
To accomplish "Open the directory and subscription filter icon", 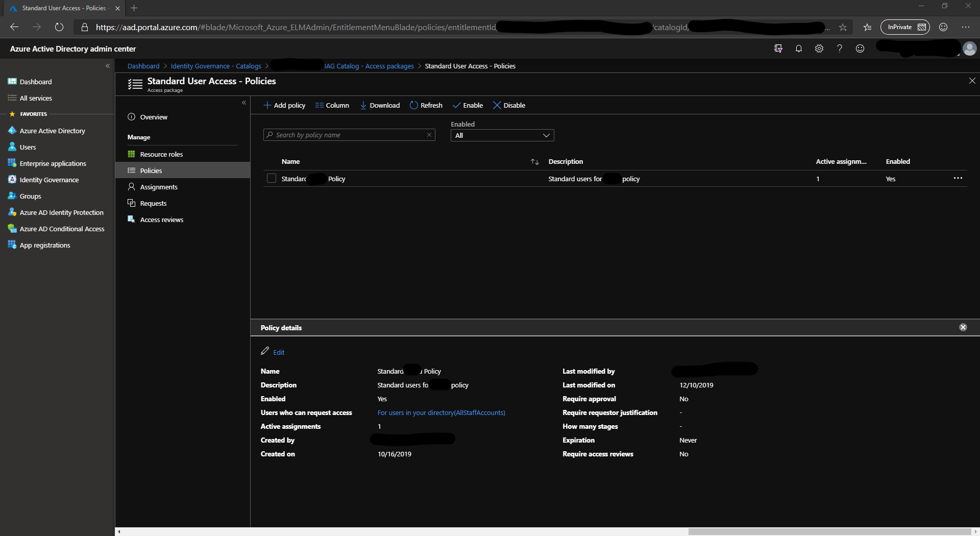I will (778, 48).
